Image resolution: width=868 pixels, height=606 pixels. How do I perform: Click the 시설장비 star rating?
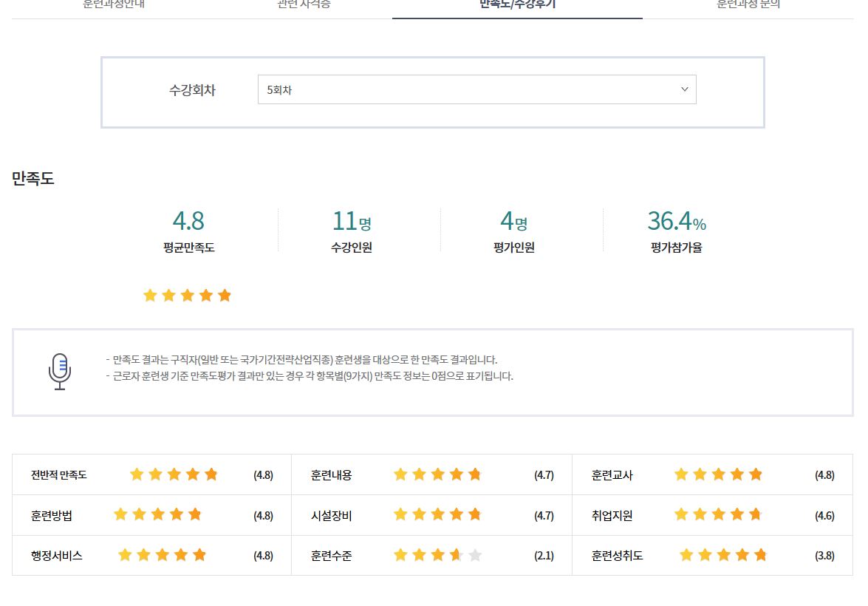(437, 514)
